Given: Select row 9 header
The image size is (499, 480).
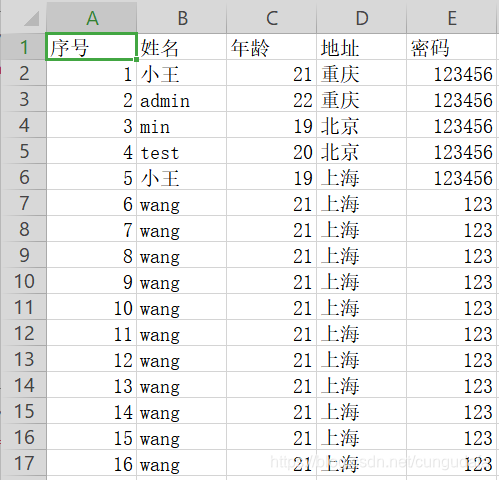Looking at the screenshot, I should [x=23, y=255].
